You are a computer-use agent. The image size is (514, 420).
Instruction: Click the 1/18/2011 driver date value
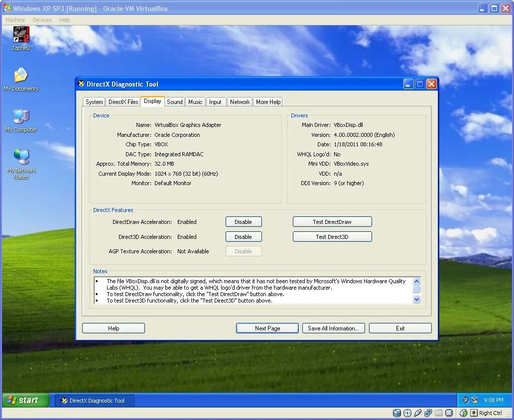[x=358, y=144]
